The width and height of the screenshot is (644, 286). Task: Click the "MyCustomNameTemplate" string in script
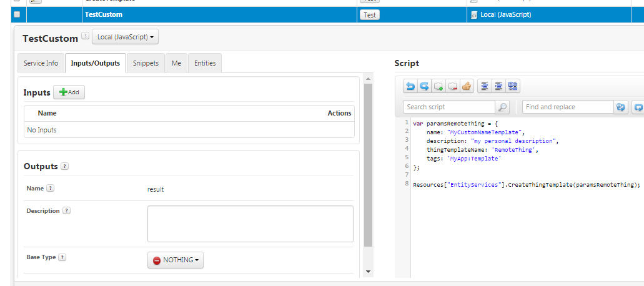tap(484, 132)
